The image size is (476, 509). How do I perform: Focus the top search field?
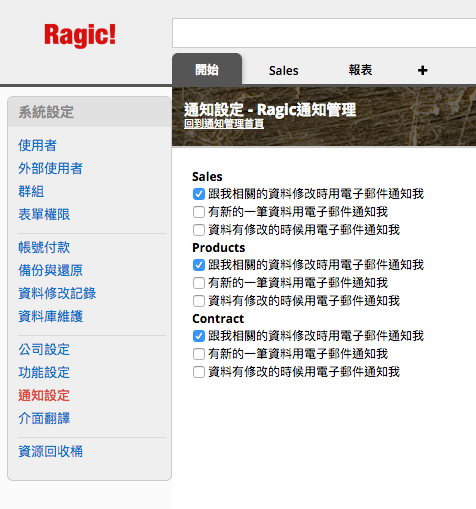324,33
